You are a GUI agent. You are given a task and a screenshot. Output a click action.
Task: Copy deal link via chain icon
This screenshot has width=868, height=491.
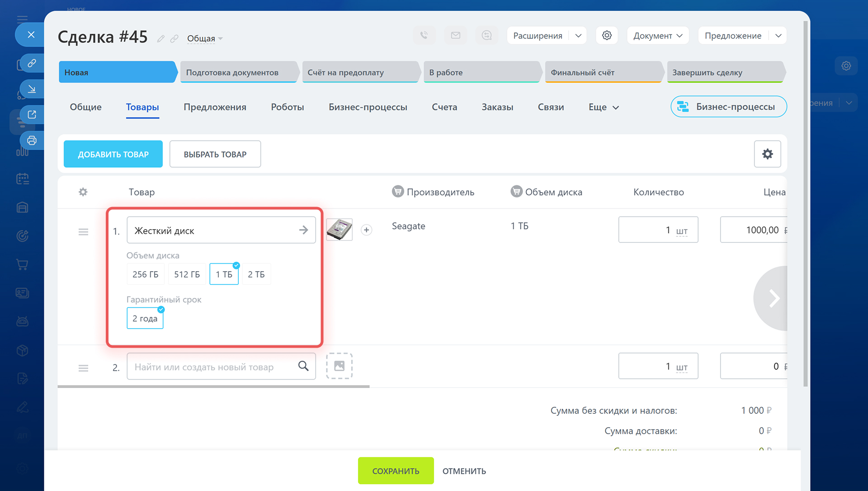[x=174, y=39]
